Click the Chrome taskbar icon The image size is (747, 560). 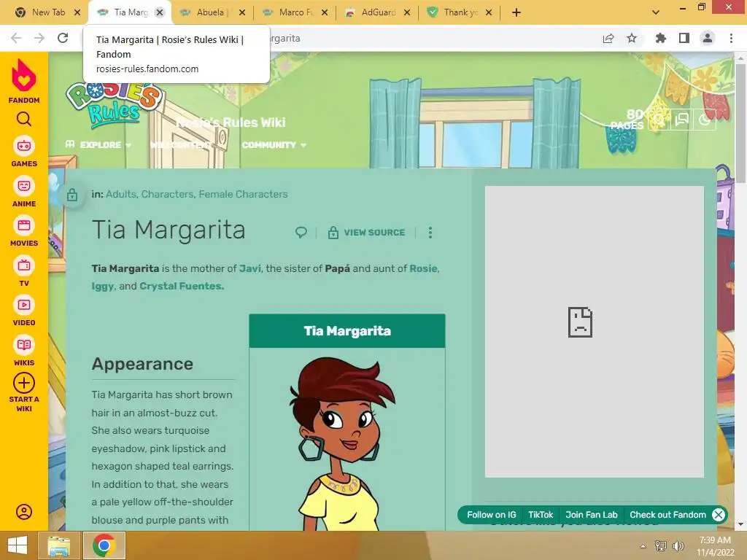tap(104, 545)
